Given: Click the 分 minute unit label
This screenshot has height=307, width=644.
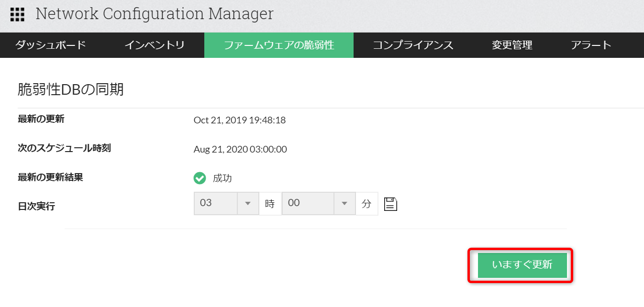Looking at the screenshot, I should [366, 204].
